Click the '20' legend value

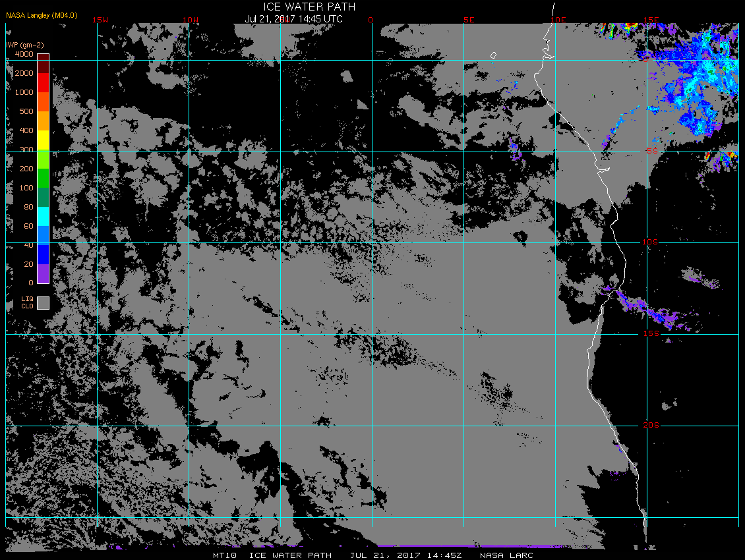28,264
